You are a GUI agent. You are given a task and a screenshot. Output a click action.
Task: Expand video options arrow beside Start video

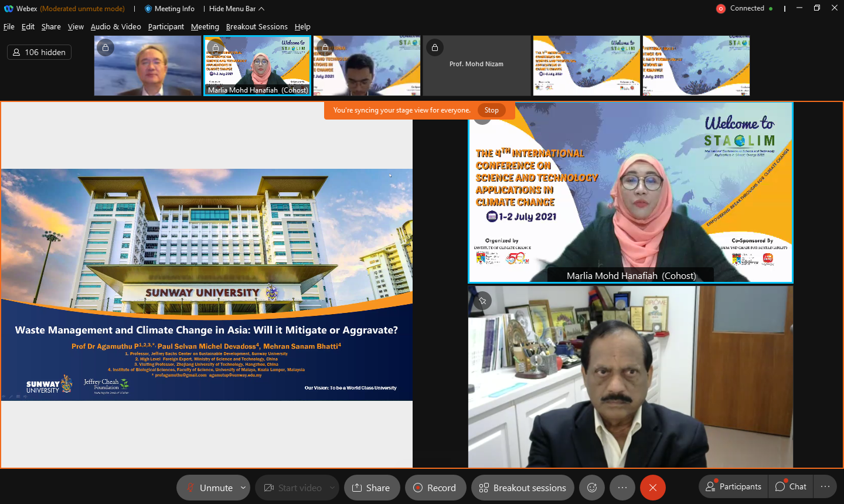point(332,488)
